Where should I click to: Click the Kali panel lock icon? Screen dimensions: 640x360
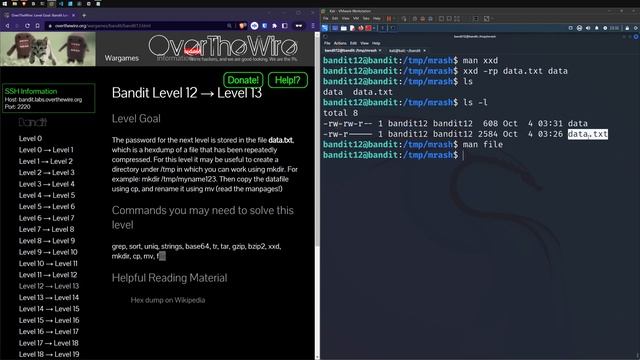(627, 28)
